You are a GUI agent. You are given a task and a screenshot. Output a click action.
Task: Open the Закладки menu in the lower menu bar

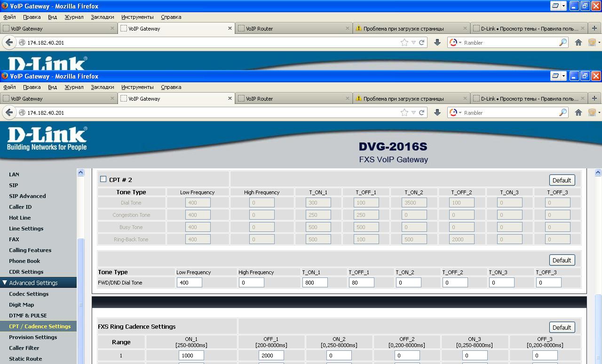pos(102,87)
